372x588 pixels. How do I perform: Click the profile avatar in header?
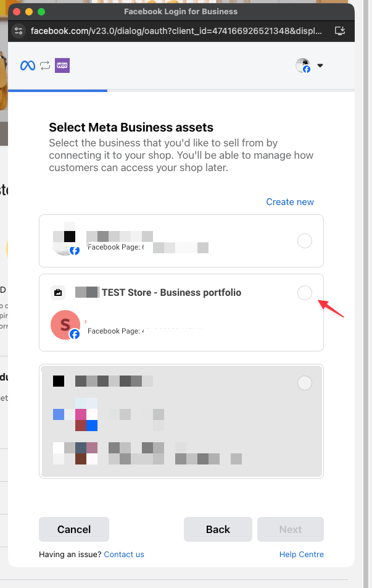(303, 65)
